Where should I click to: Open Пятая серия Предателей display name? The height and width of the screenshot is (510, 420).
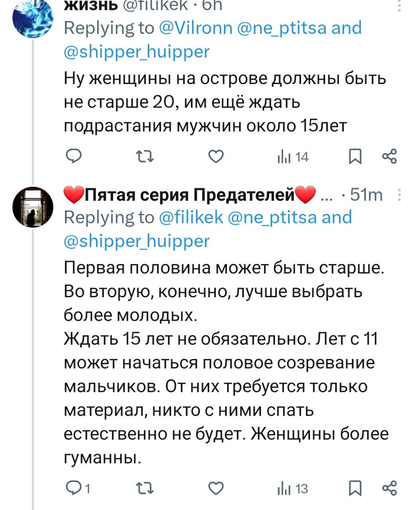[189, 195]
